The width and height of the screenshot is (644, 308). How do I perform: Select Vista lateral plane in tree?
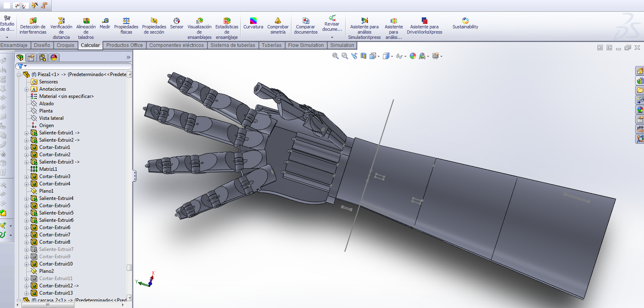[x=51, y=118]
